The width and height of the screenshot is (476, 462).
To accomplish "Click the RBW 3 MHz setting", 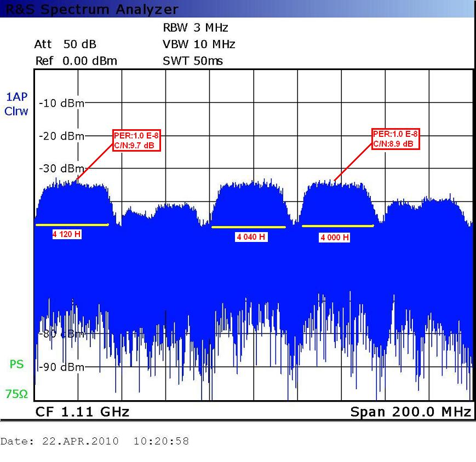I will 195,27.
